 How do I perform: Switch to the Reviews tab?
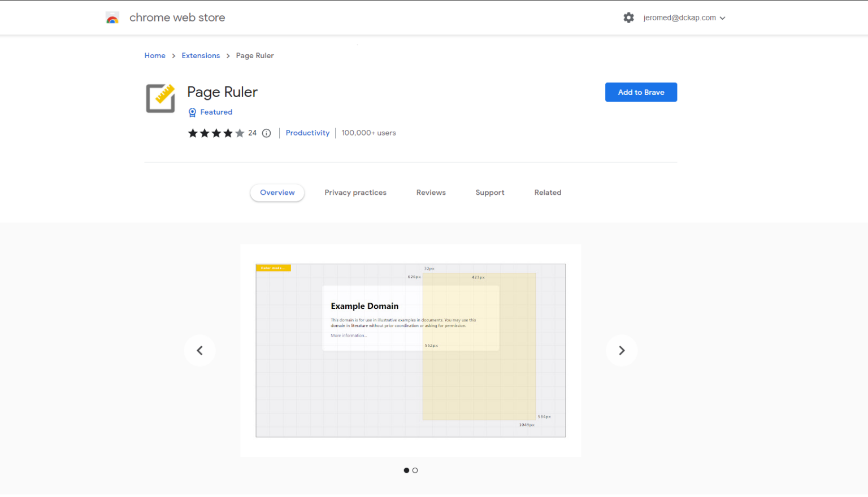click(x=431, y=192)
